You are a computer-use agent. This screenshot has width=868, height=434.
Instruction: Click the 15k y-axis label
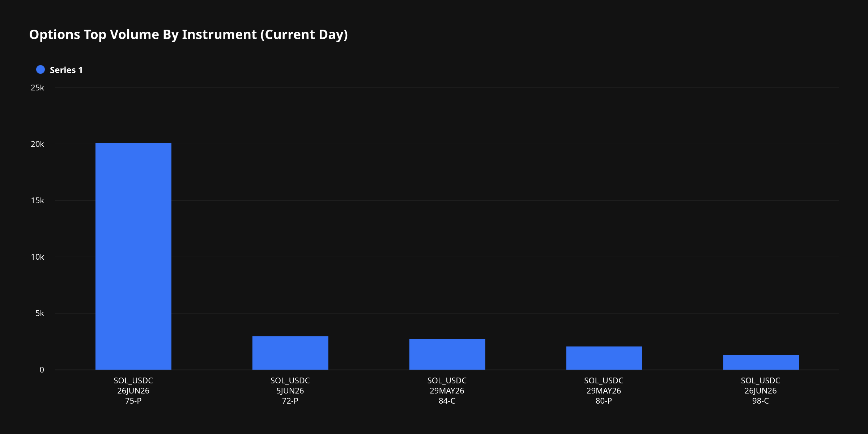coord(37,200)
